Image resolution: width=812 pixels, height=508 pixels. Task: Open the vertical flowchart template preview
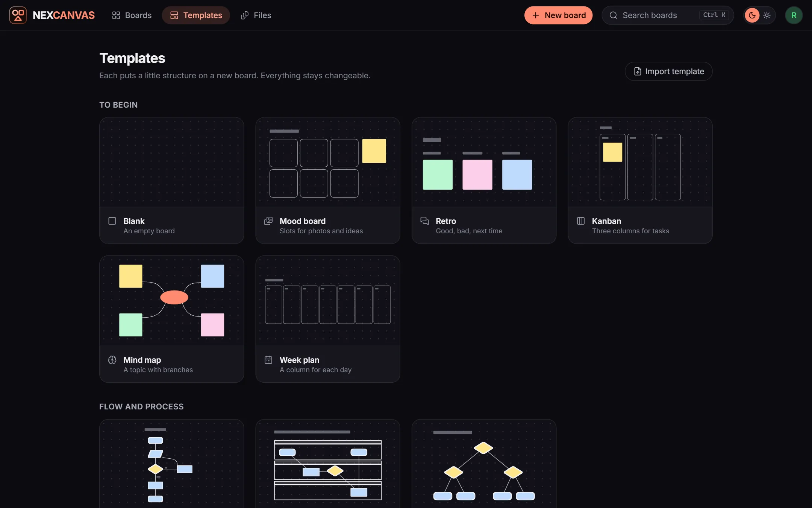pos(171,464)
